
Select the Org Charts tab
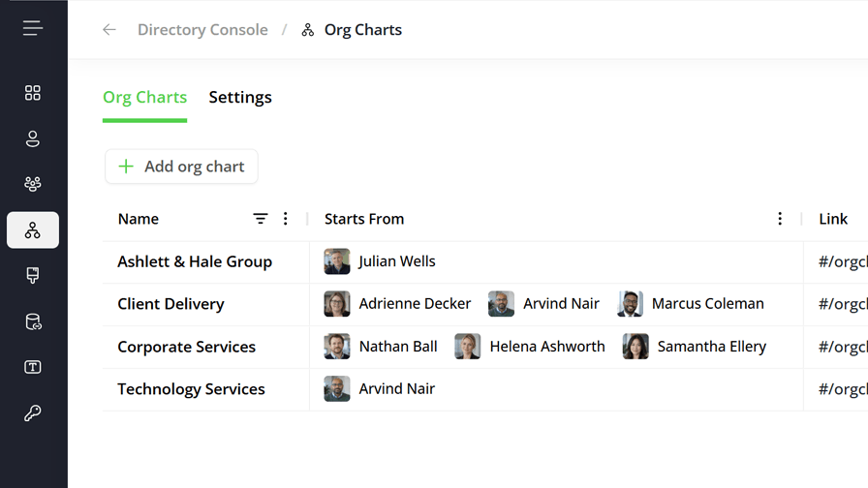(145, 97)
